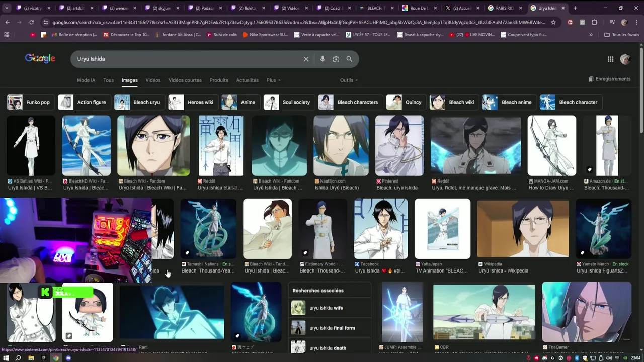644x362 pixels.
Task: Open related search uryu ishida final form
Action: [x=330, y=328]
